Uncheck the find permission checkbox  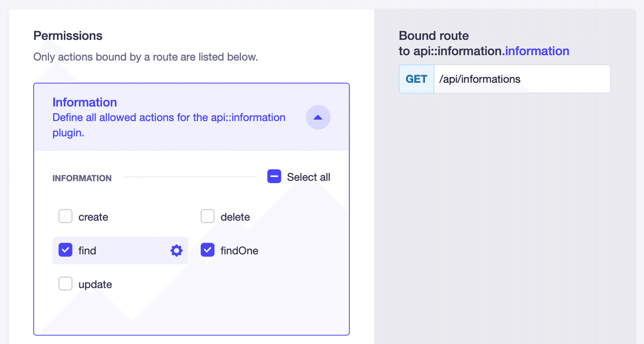(x=65, y=250)
